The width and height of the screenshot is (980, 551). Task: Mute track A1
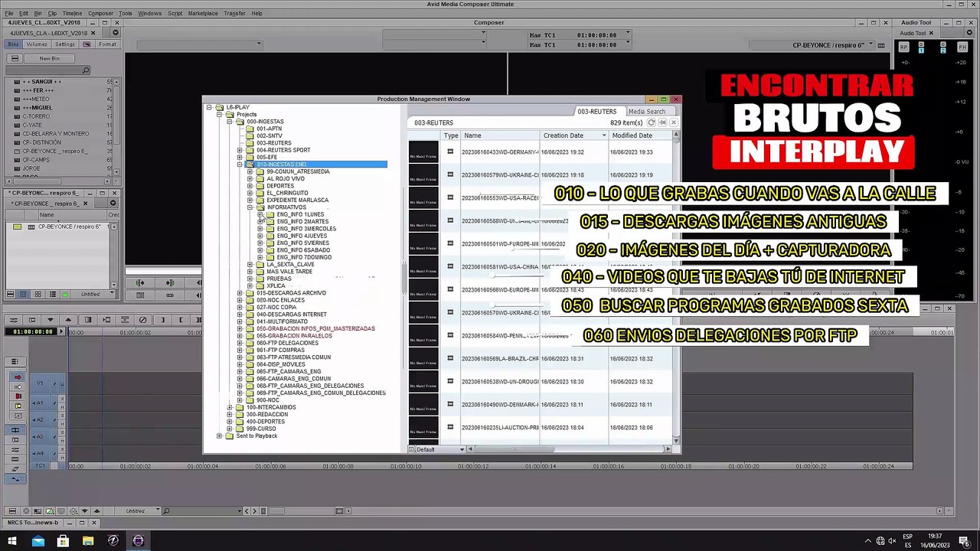pos(62,406)
